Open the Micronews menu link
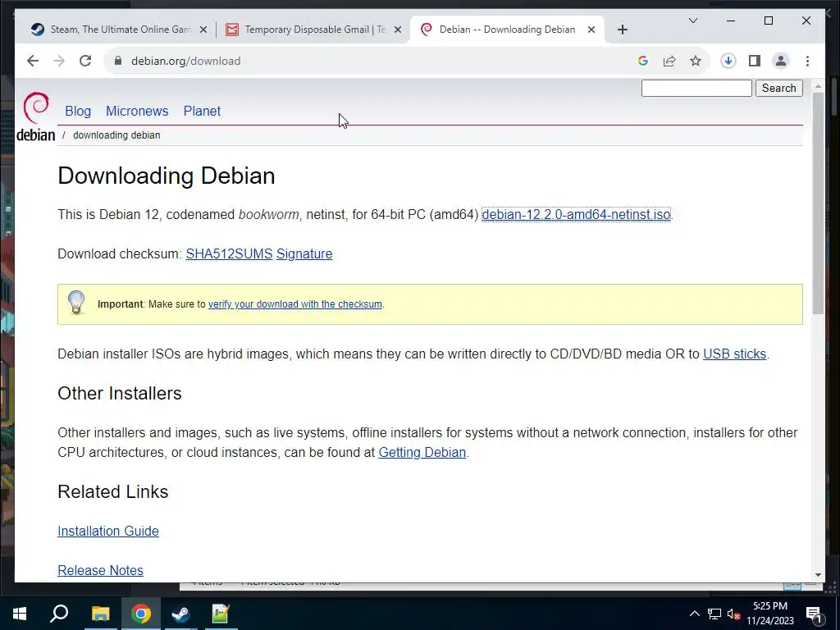 pos(137,111)
